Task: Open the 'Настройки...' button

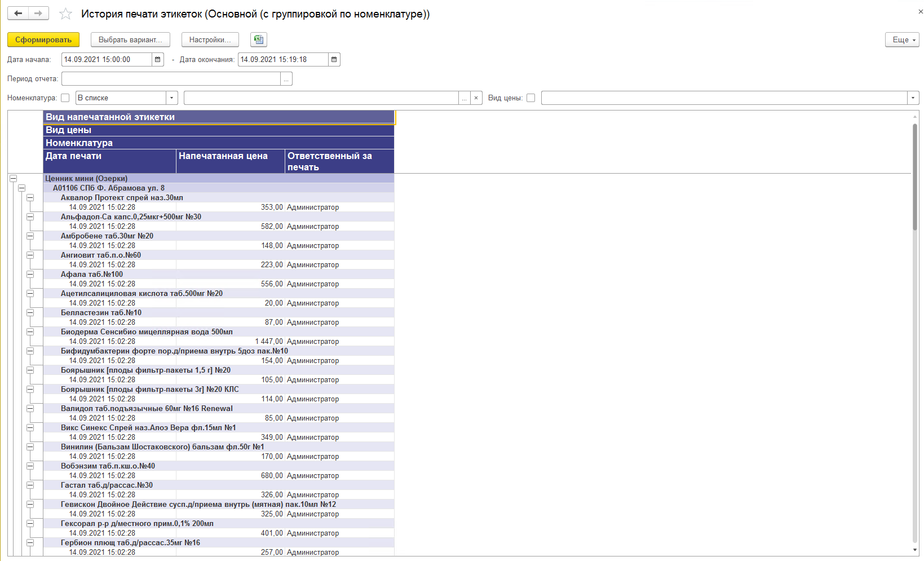Action: coord(210,39)
